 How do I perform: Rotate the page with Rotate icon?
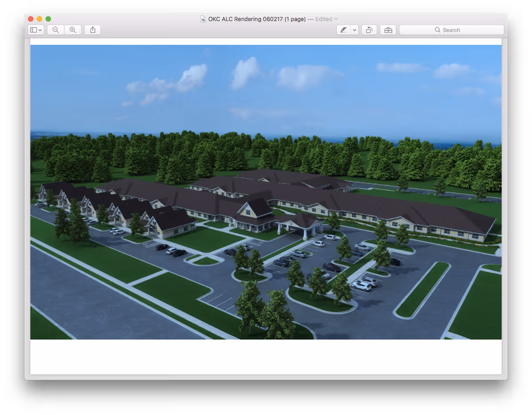(x=369, y=30)
